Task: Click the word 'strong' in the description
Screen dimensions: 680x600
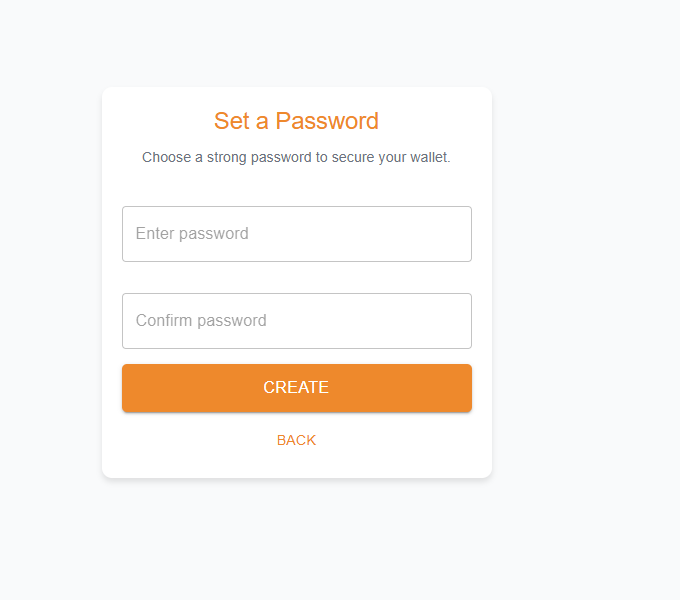Action: click(226, 158)
